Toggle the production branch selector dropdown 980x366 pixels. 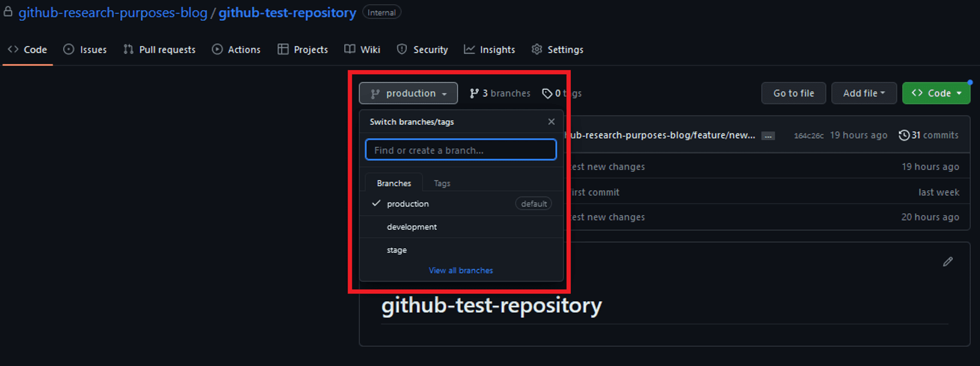(x=408, y=94)
